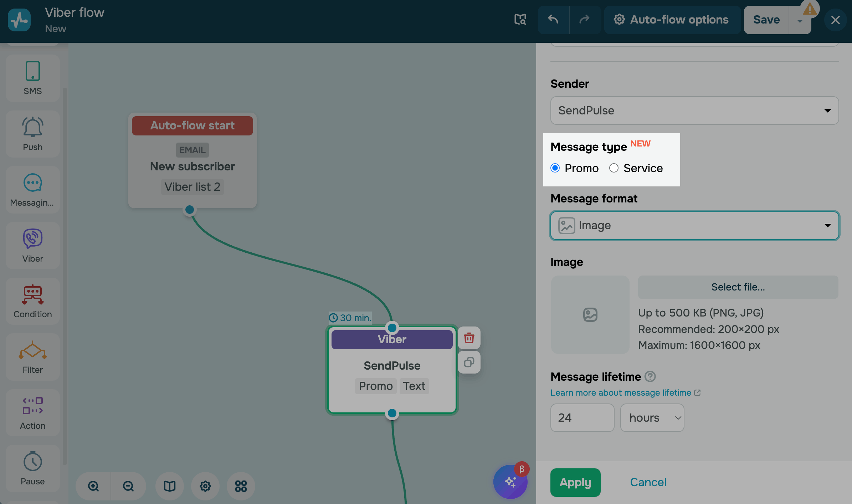Click the Undo arrow in header
The image size is (852, 504).
tap(553, 20)
